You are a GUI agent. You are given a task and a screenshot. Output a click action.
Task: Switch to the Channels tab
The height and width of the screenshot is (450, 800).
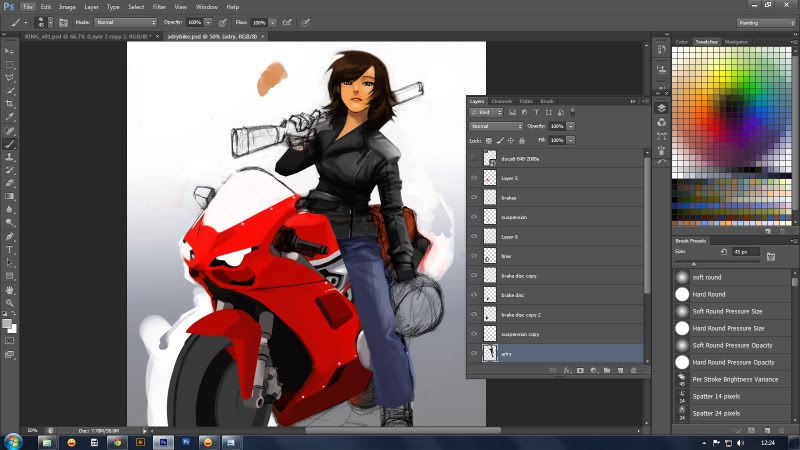click(501, 101)
